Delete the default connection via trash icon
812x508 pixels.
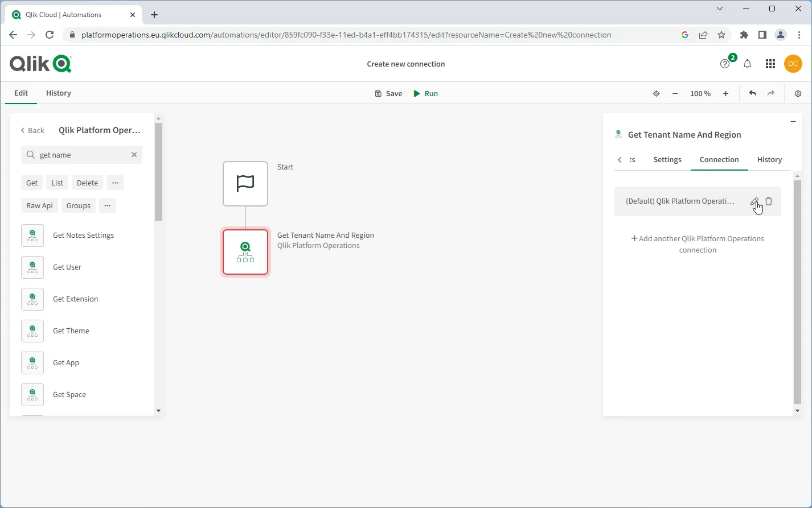[769, 201]
